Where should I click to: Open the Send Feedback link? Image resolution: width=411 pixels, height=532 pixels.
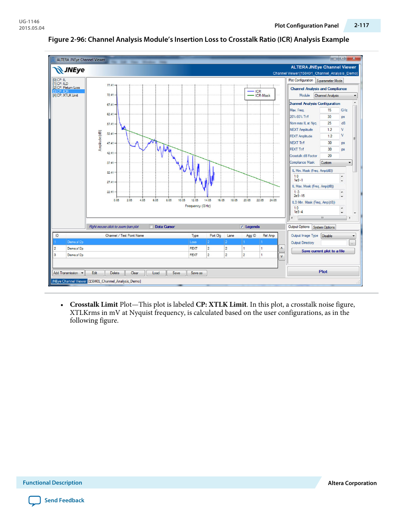point(64,500)
